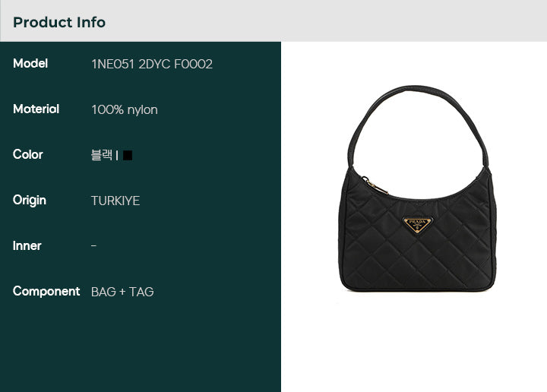This screenshot has width=547, height=392.
Task: Click the Color label
Action: [x=28, y=154]
